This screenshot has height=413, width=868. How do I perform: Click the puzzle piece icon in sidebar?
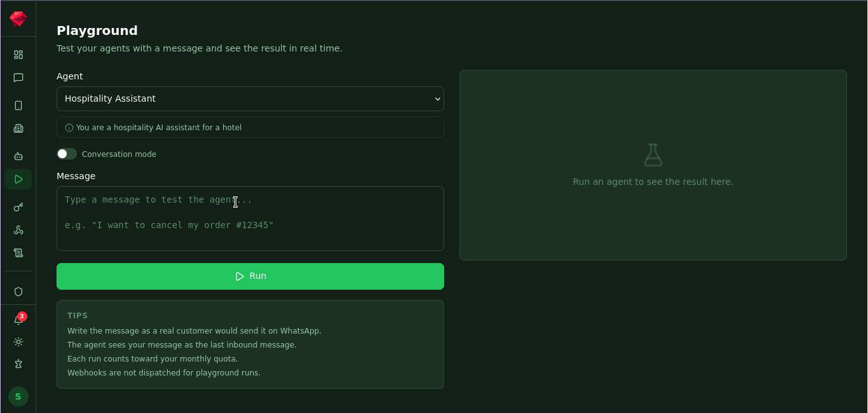[x=18, y=364]
